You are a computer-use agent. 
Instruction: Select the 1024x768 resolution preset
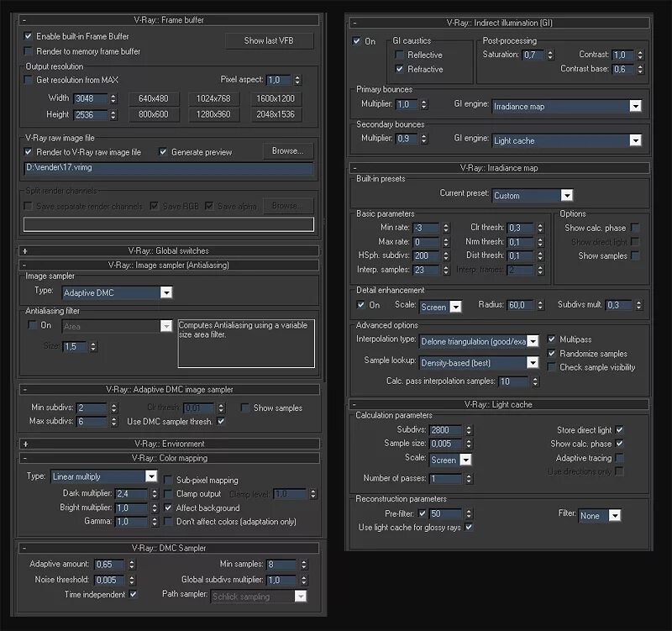[x=213, y=98]
